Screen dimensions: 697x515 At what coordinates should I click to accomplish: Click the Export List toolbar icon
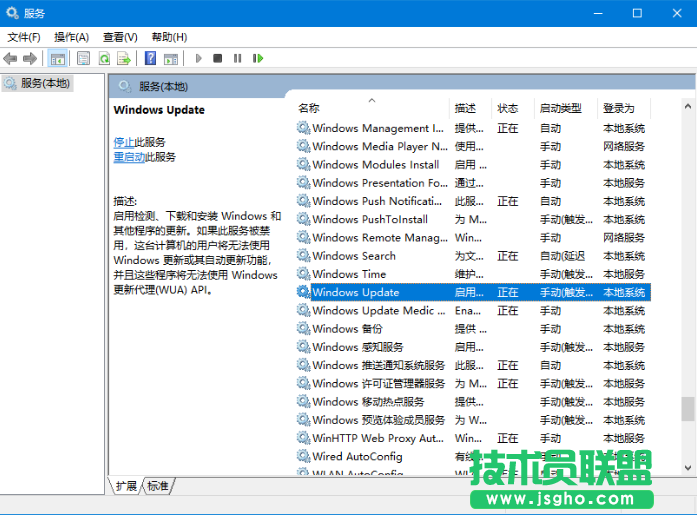pyautogui.click(x=123, y=59)
